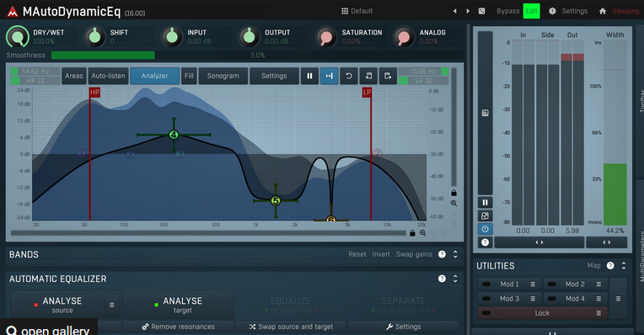This screenshot has width=644, height=335.
Task: Click the reset/undo circular arrow icon
Action: pos(349,76)
